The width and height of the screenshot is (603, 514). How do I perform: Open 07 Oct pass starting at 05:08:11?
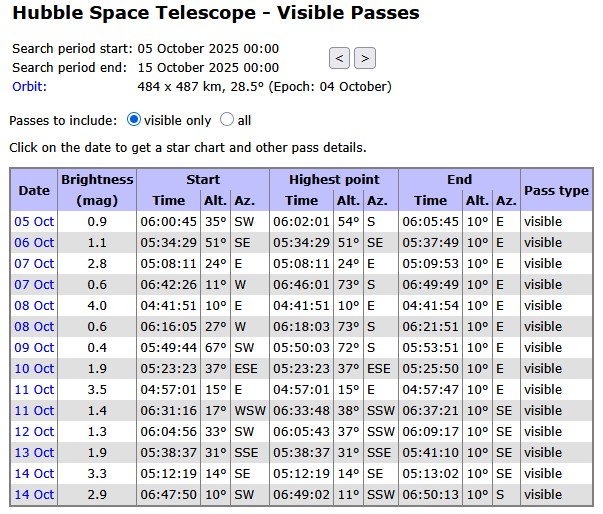tap(34, 263)
